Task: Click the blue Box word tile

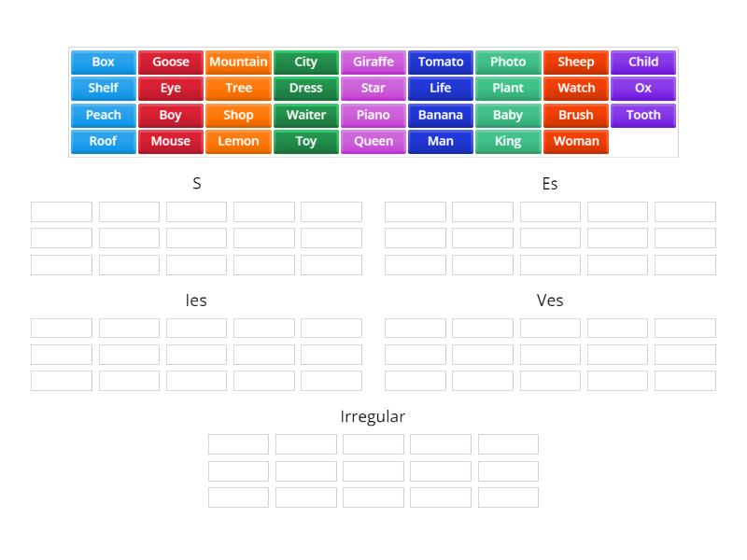Action: (104, 63)
